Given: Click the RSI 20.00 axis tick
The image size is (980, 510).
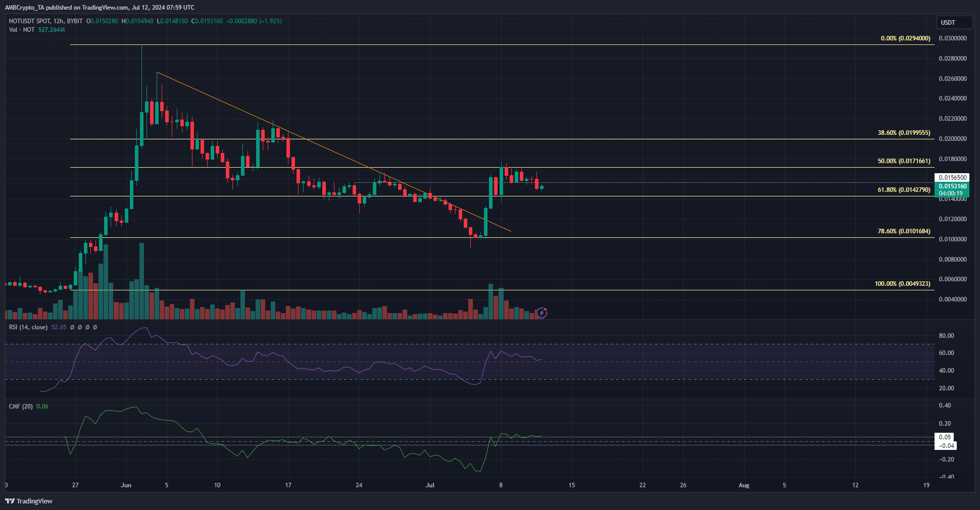Looking at the screenshot, I should [x=946, y=388].
